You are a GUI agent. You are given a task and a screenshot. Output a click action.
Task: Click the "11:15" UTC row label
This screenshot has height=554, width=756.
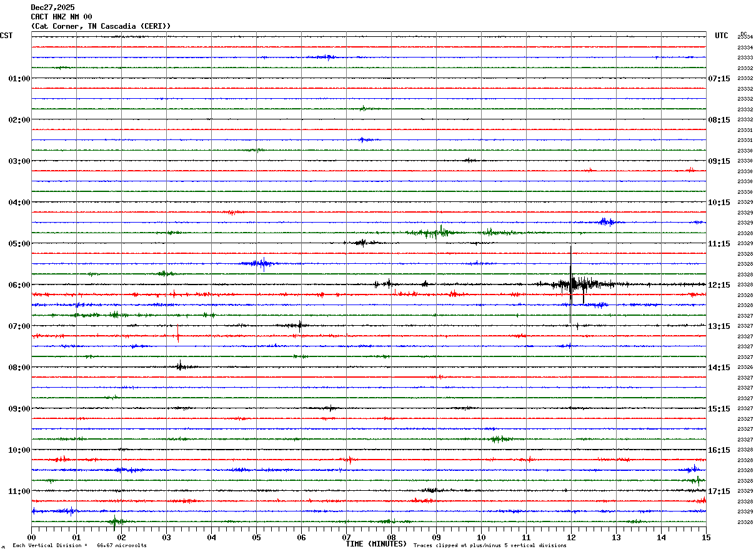719,244
